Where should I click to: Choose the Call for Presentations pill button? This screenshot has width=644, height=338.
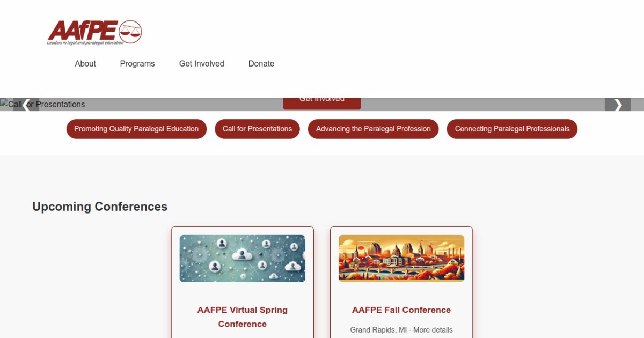(257, 129)
